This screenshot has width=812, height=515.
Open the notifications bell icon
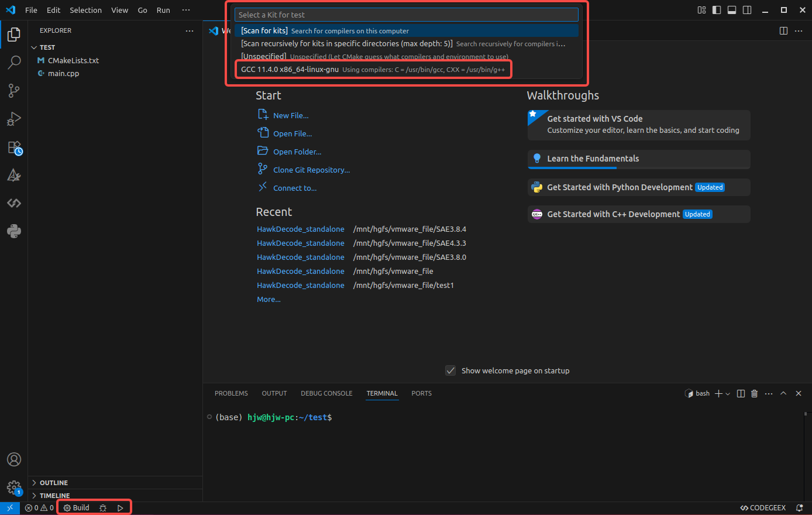(x=800, y=508)
